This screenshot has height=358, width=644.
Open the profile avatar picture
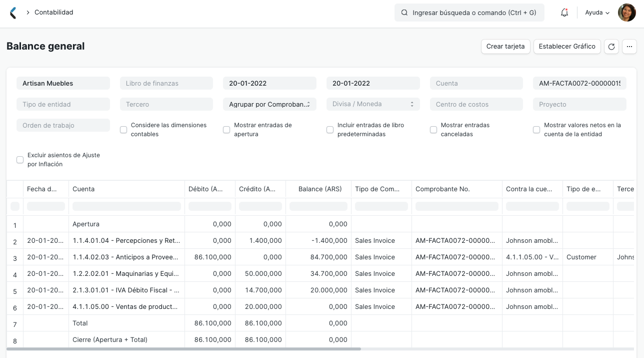tap(626, 13)
